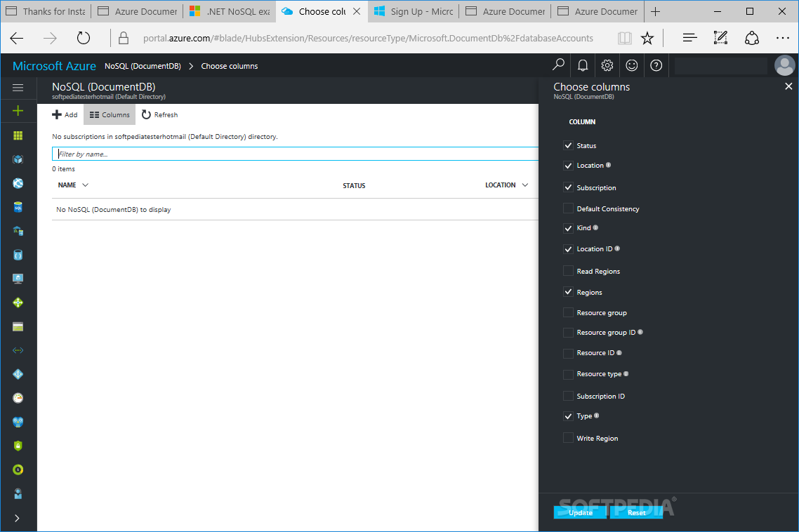Sort by the LOCATION column chevron
Screen dimensions: 799x532
click(x=525, y=185)
